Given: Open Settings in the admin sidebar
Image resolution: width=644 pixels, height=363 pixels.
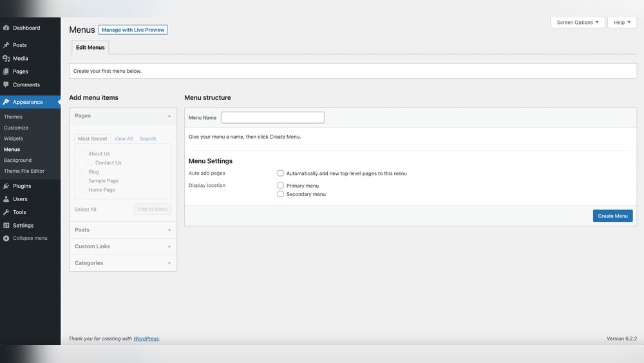Looking at the screenshot, I should point(23,226).
